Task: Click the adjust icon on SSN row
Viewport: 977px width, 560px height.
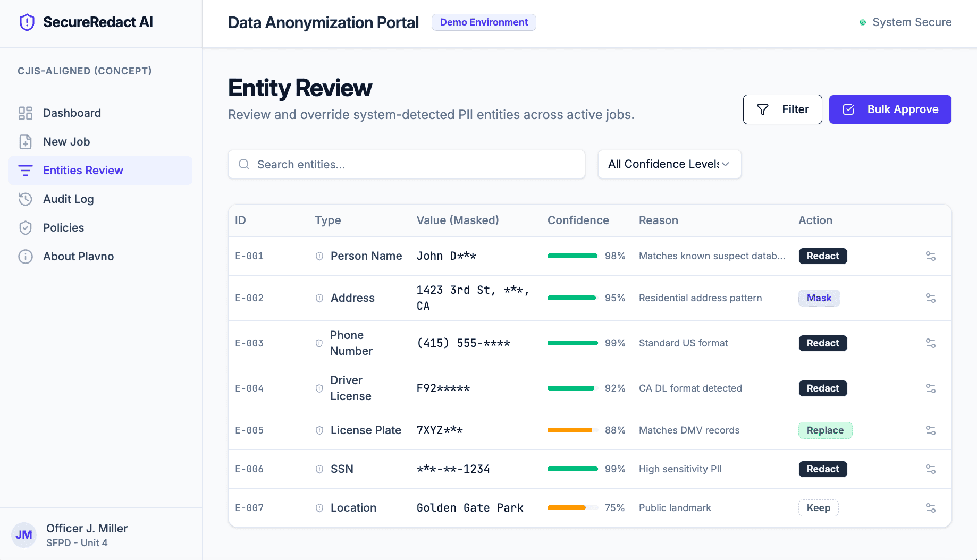Action: [x=930, y=469]
